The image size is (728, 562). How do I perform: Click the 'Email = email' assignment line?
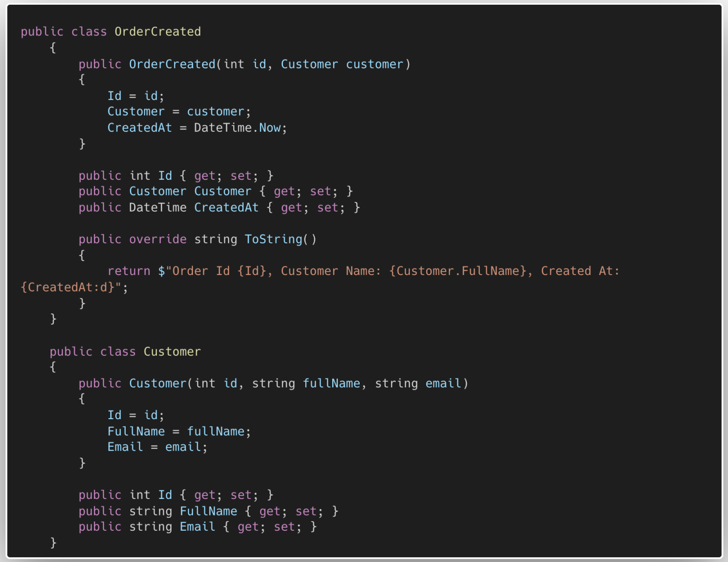pos(157,447)
